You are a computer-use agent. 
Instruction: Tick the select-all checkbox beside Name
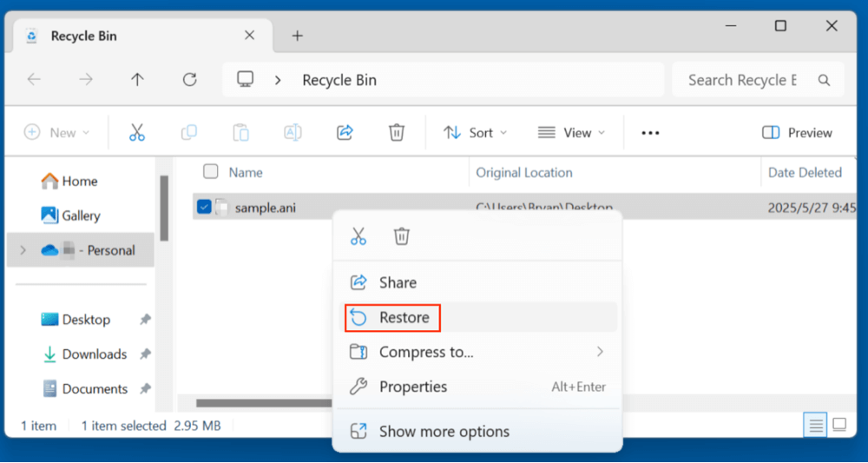click(210, 172)
